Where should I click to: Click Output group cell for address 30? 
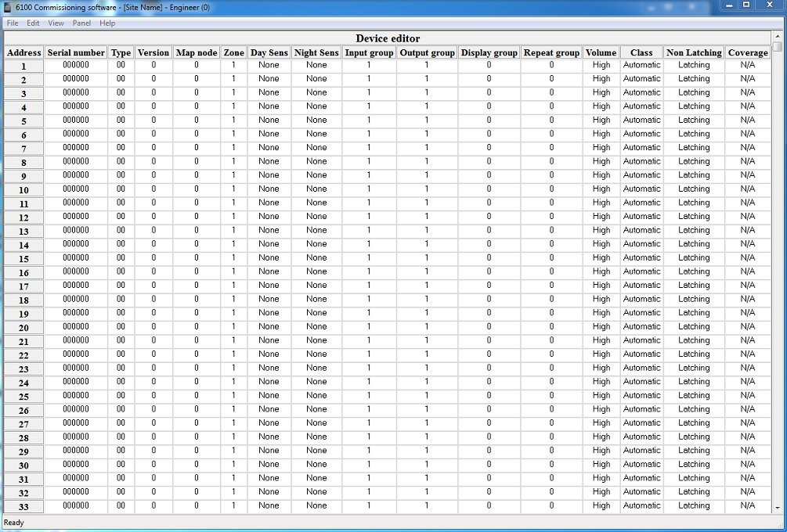click(427, 464)
